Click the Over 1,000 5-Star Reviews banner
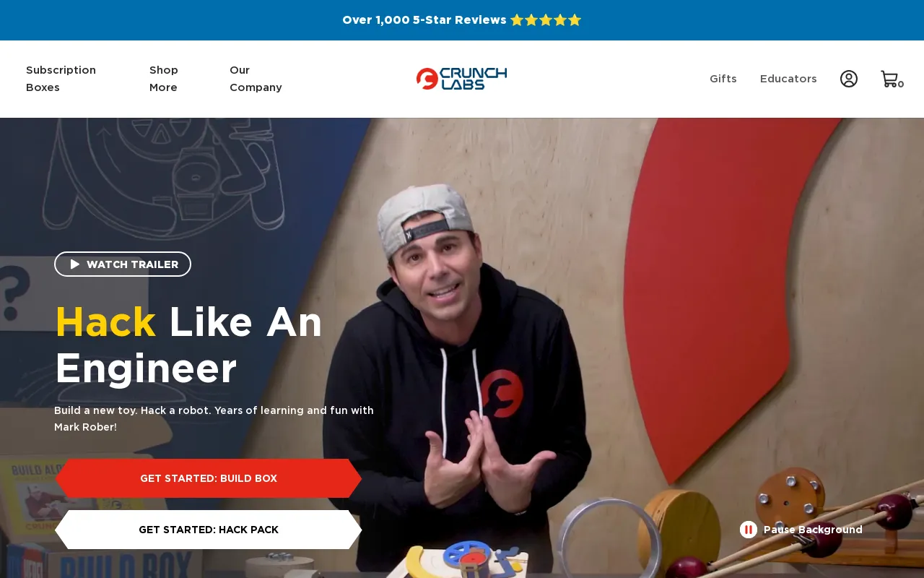 [462, 20]
